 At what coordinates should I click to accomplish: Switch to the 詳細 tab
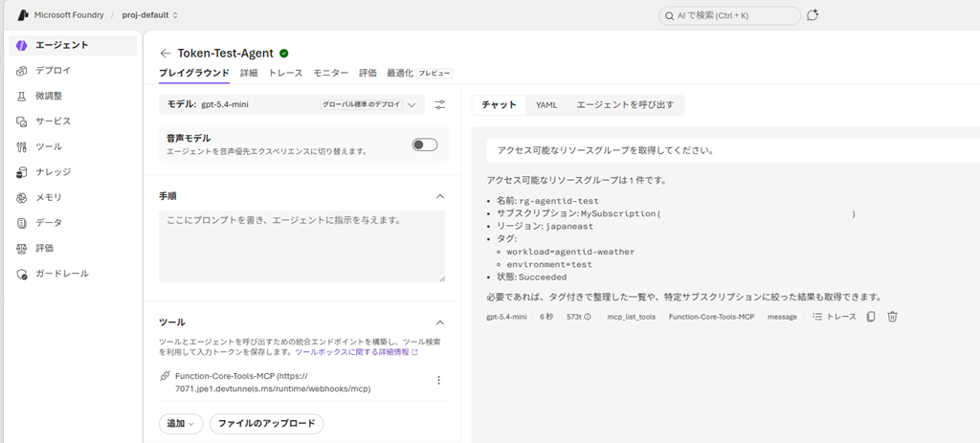click(x=249, y=73)
